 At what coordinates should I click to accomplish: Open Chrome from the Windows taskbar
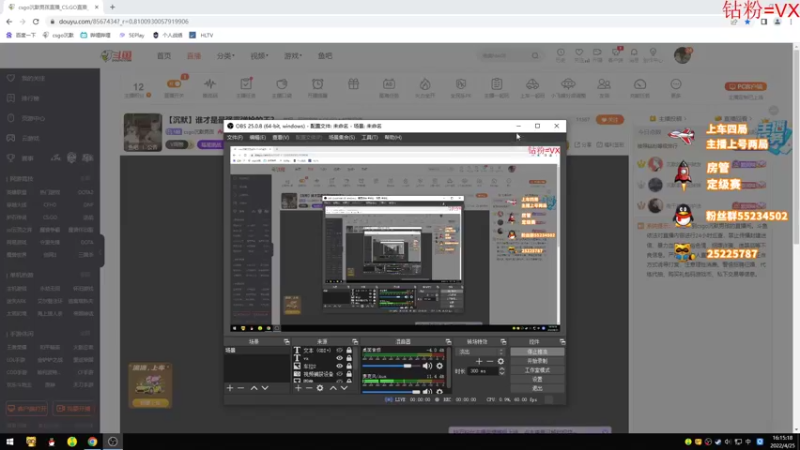tap(92, 442)
